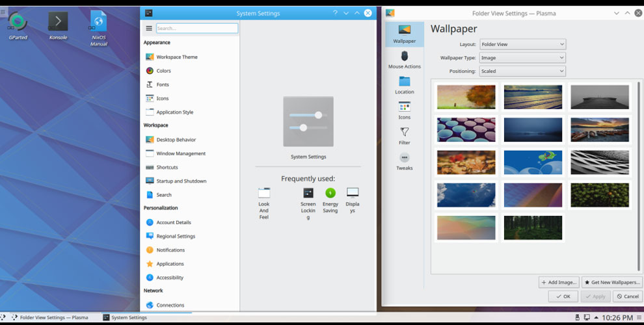Open the Desktop Behavior icon
Screen dimensions: 644x325
(x=150, y=140)
